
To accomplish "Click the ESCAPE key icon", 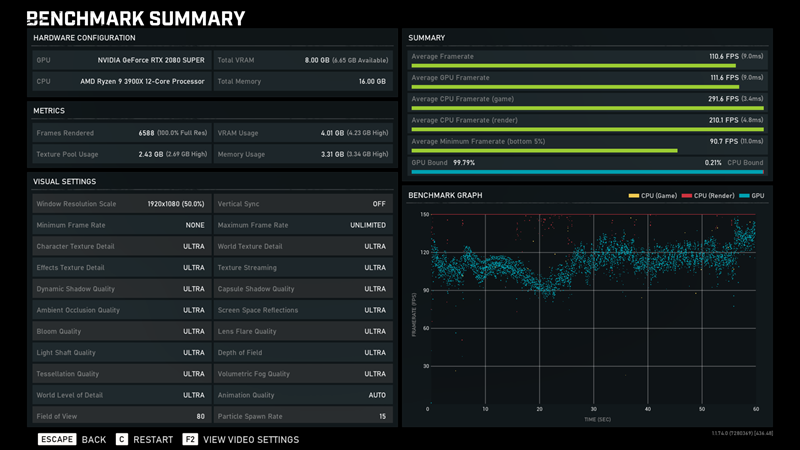I will tap(57, 439).
